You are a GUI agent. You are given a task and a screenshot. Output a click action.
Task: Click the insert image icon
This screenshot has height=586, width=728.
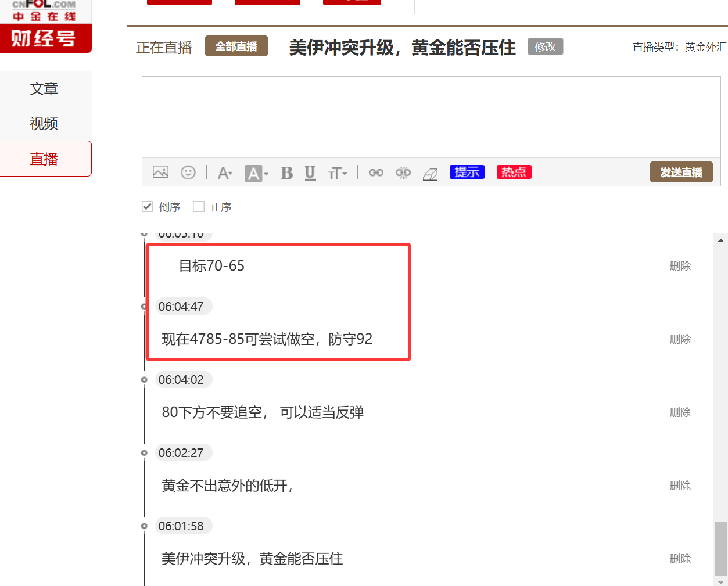coord(160,172)
